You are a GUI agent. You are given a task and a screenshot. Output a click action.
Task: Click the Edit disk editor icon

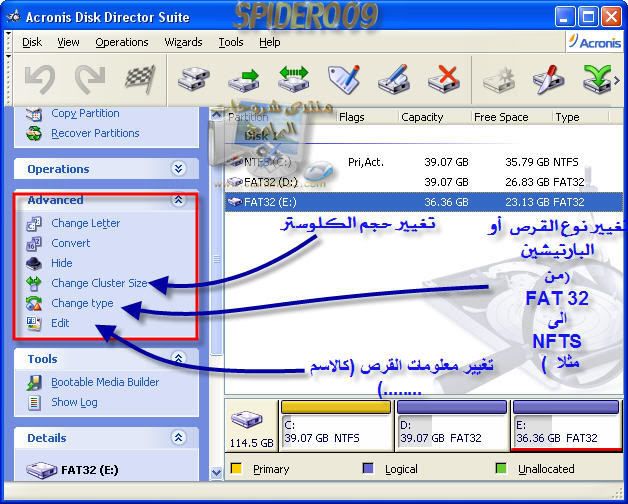[x=34, y=323]
